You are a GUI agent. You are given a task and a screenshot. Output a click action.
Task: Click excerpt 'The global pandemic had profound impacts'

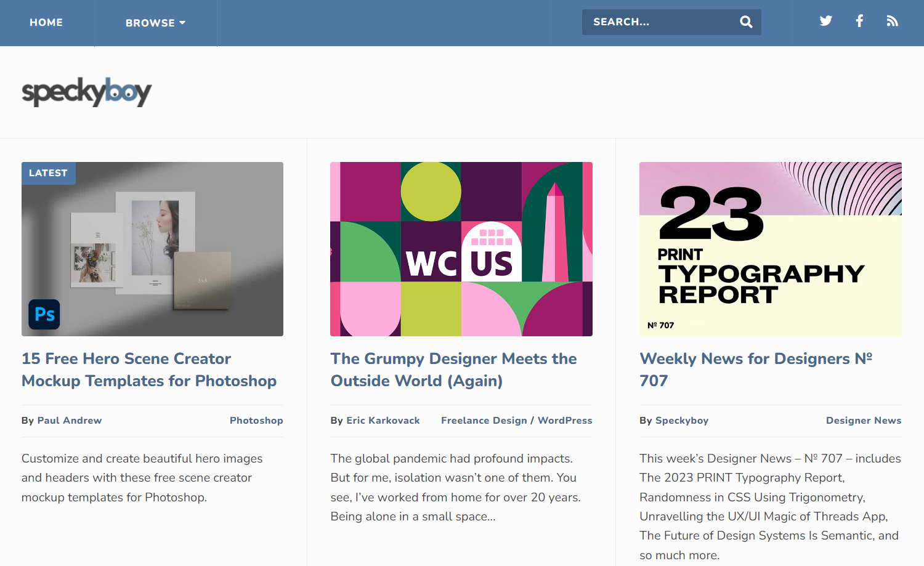click(x=456, y=487)
